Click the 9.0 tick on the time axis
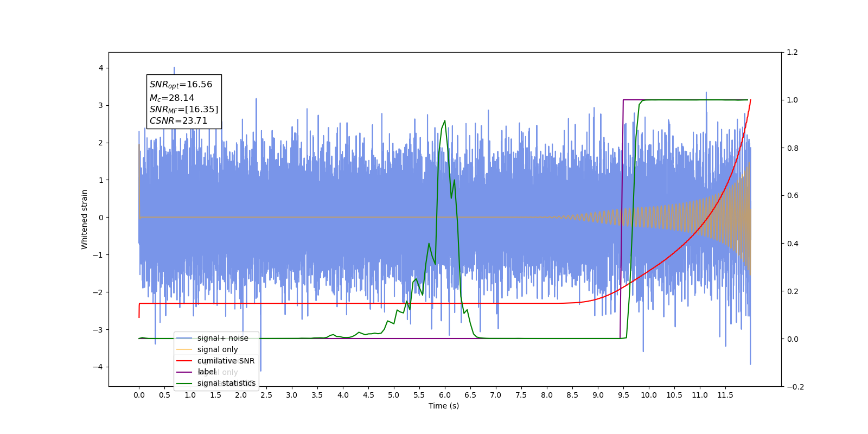The width and height of the screenshot is (868, 434). (598, 395)
